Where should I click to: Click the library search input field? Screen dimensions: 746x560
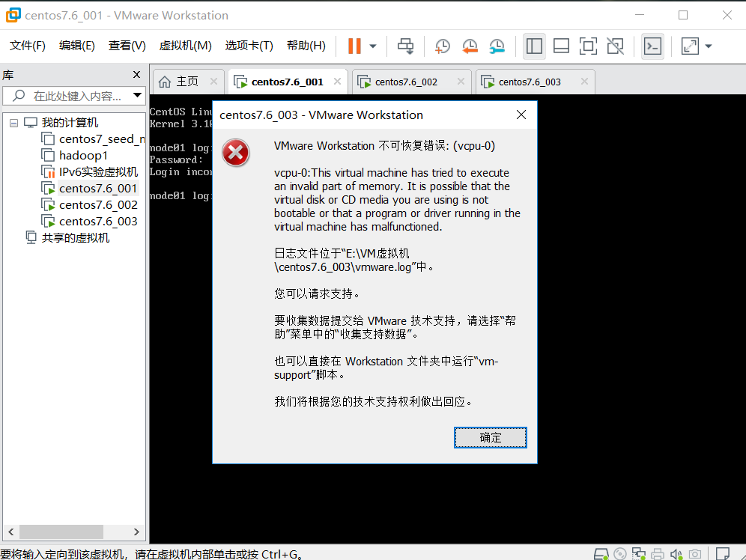click(x=73, y=96)
